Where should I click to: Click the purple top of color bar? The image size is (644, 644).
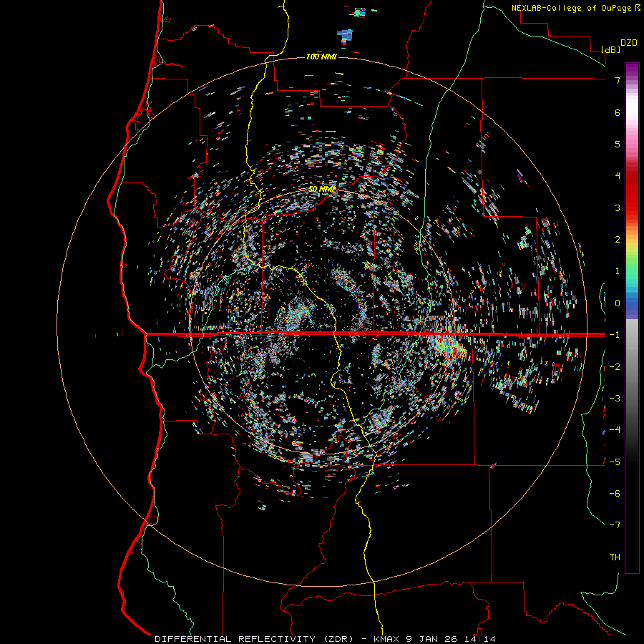[632, 70]
